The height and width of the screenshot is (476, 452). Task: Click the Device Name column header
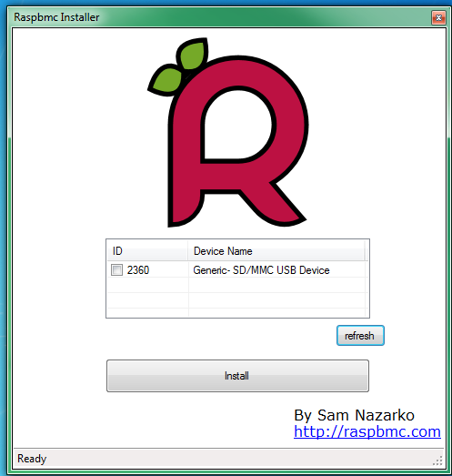click(276, 251)
